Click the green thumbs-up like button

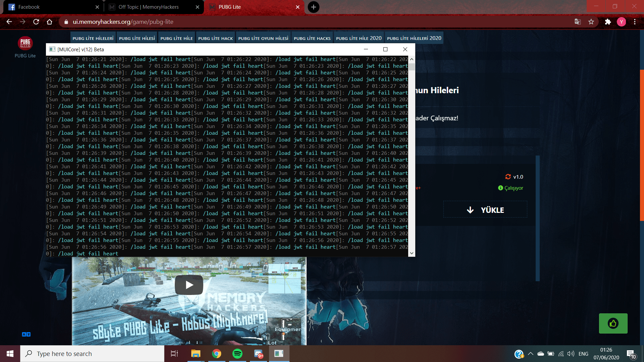click(613, 323)
